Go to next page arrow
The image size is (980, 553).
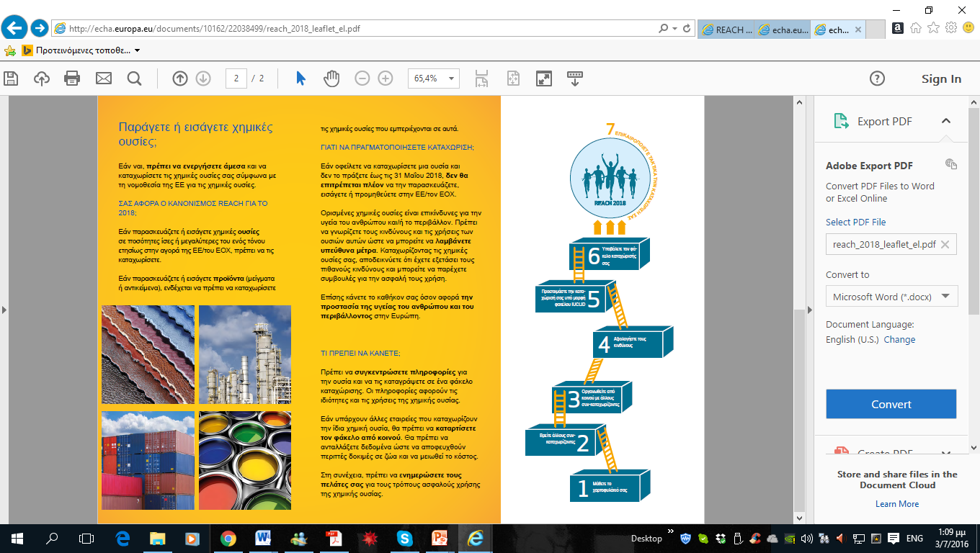click(203, 78)
